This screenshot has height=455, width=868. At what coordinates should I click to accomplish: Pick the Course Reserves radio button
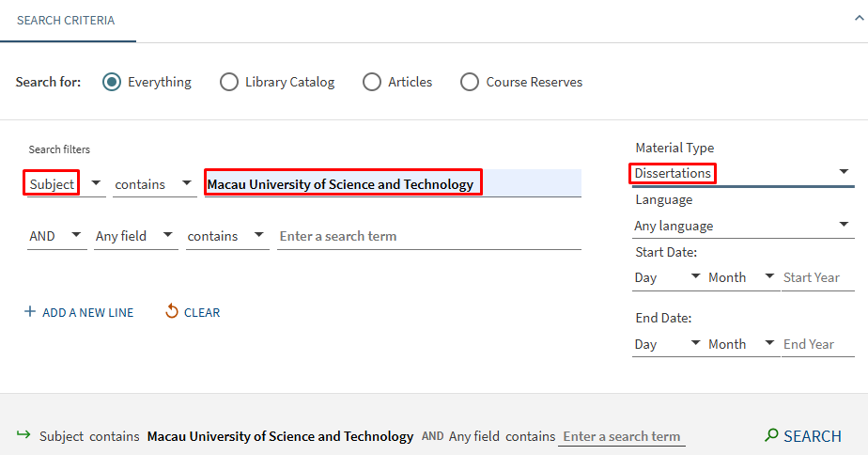(470, 82)
